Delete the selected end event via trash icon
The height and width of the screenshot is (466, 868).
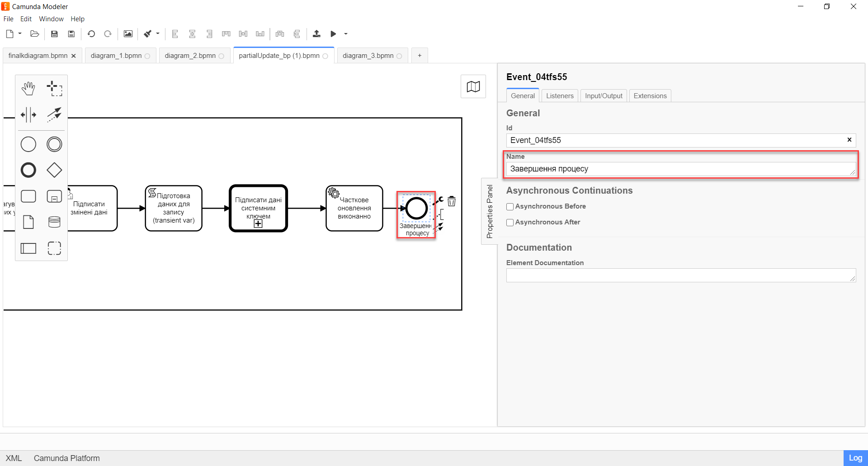tap(452, 201)
